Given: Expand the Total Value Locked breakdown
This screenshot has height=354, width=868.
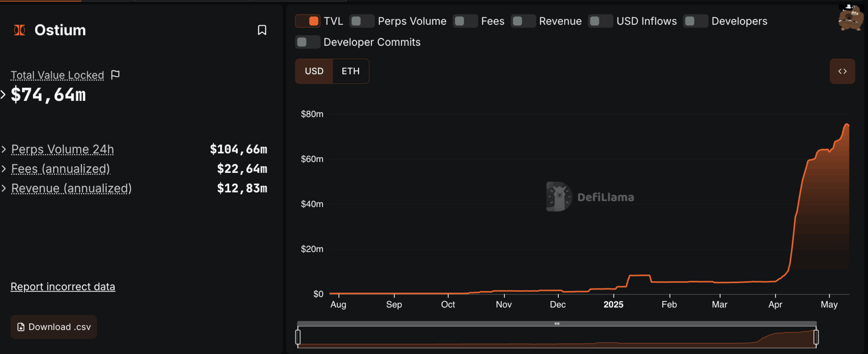Looking at the screenshot, I should 3,95.
